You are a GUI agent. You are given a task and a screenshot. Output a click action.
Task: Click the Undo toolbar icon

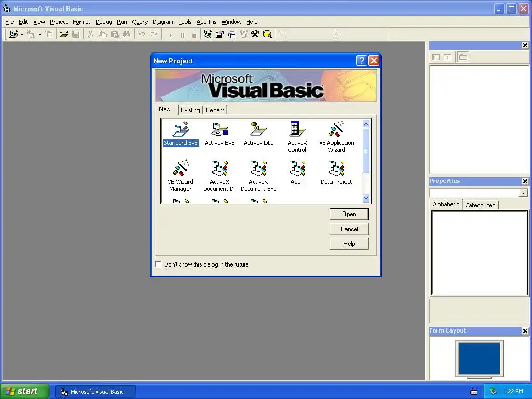click(142, 34)
